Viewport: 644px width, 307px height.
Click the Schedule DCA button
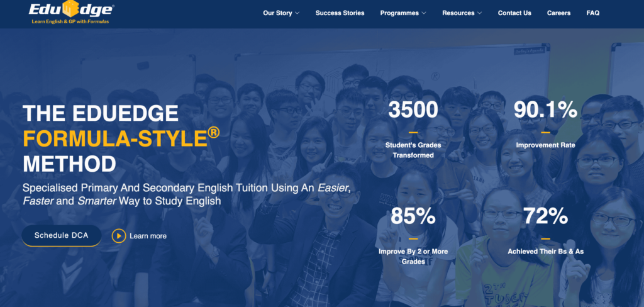(62, 235)
